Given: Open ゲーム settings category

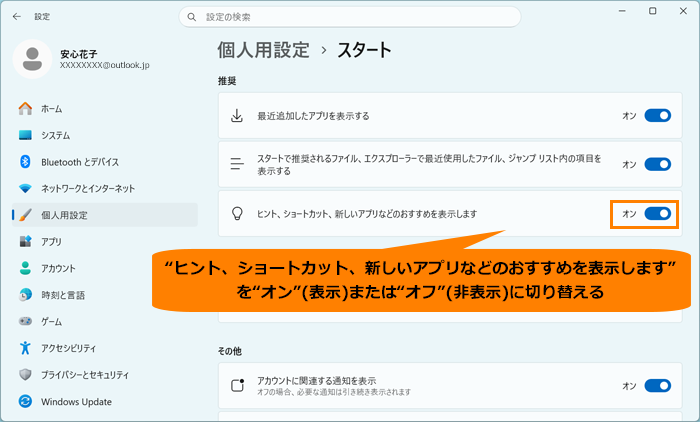Looking at the screenshot, I should pos(105,321).
